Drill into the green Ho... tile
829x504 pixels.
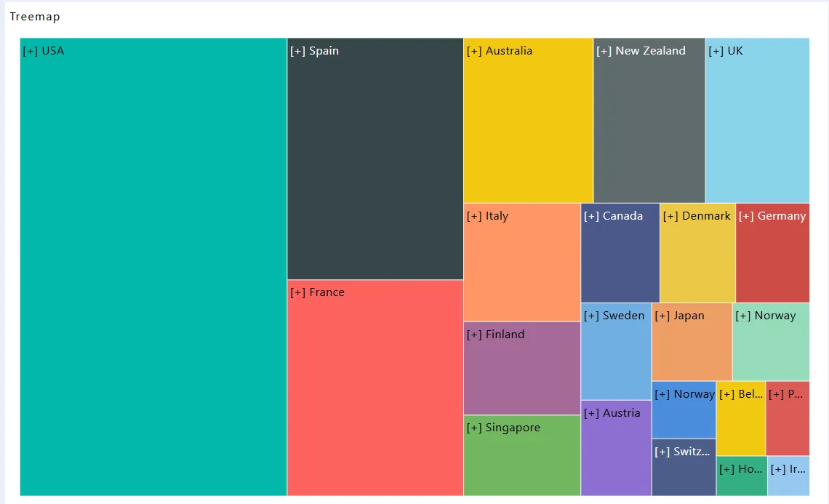tap(742, 476)
